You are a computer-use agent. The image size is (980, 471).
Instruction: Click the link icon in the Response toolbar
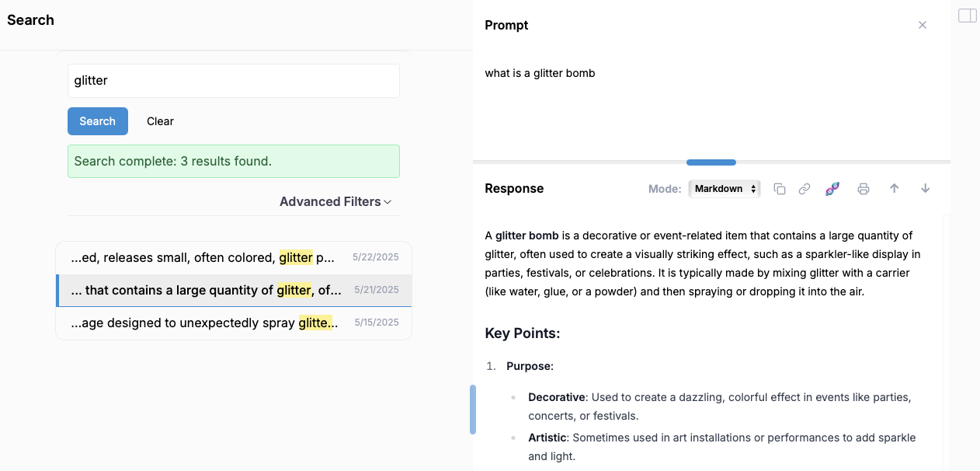tap(805, 189)
